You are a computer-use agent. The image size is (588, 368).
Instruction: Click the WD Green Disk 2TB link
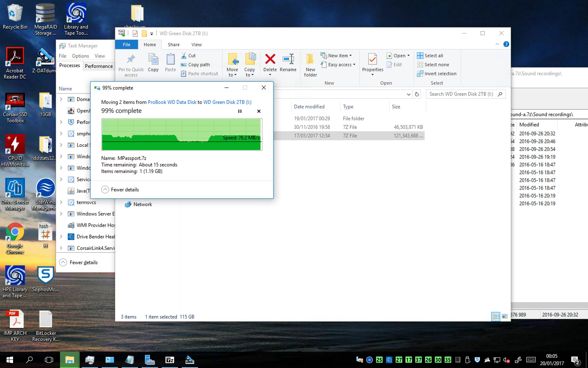pyautogui.click(x=227, y=102)
